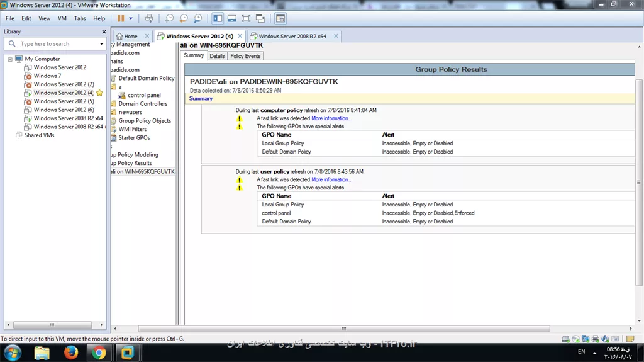Toggle the thumbnail bar view icon
The image size is (644, 362).
[x=232, y=18]
